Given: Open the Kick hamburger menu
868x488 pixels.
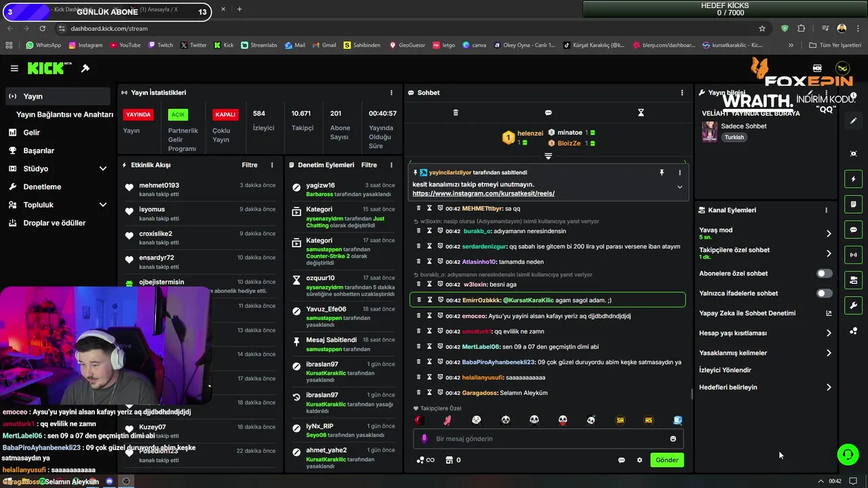Looking at the screenshot, I should [x=14, y=68].
